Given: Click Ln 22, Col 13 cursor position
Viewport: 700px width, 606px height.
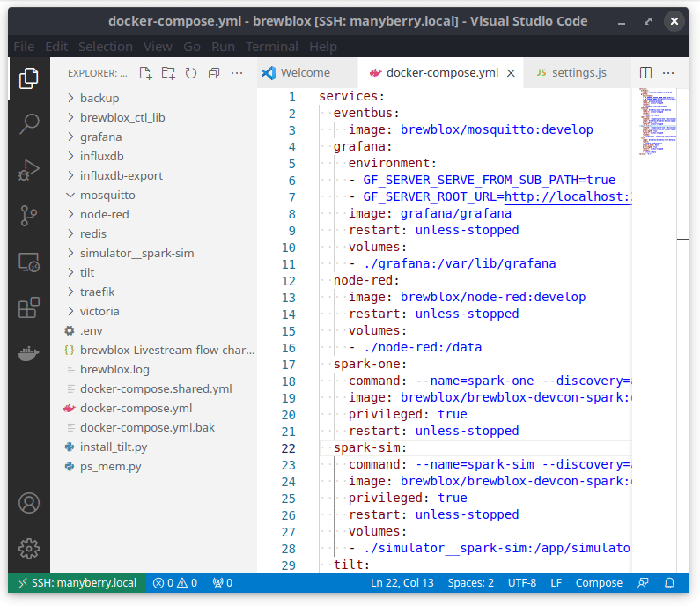Looking at the screenshot, I should pos(402,583).
